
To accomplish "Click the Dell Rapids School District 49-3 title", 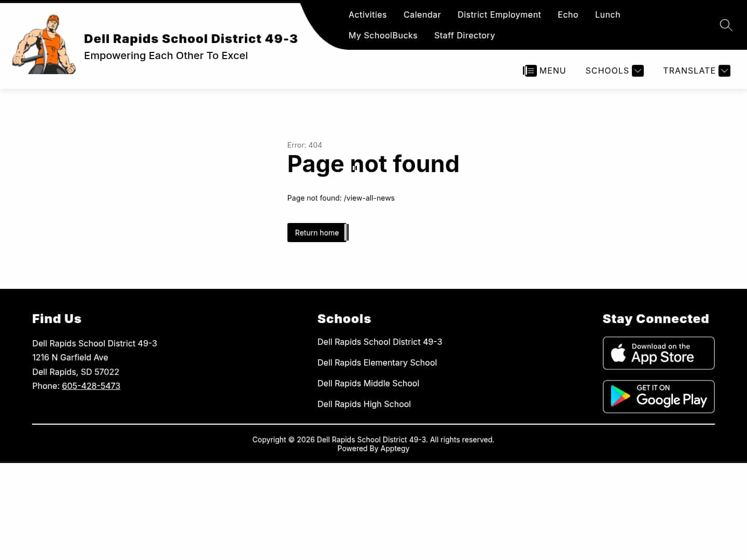I will pyautogui.click(x=191, y=38).
